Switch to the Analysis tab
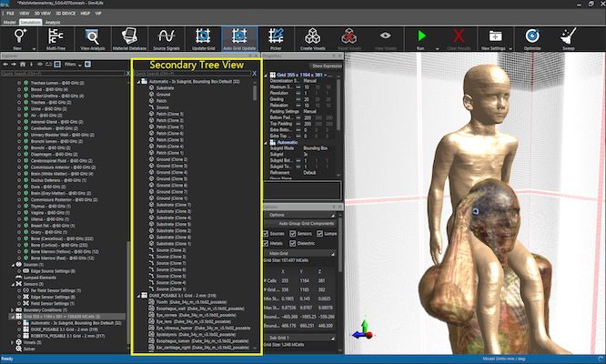The height and width of the screenshot is (364, 606). 53,23
